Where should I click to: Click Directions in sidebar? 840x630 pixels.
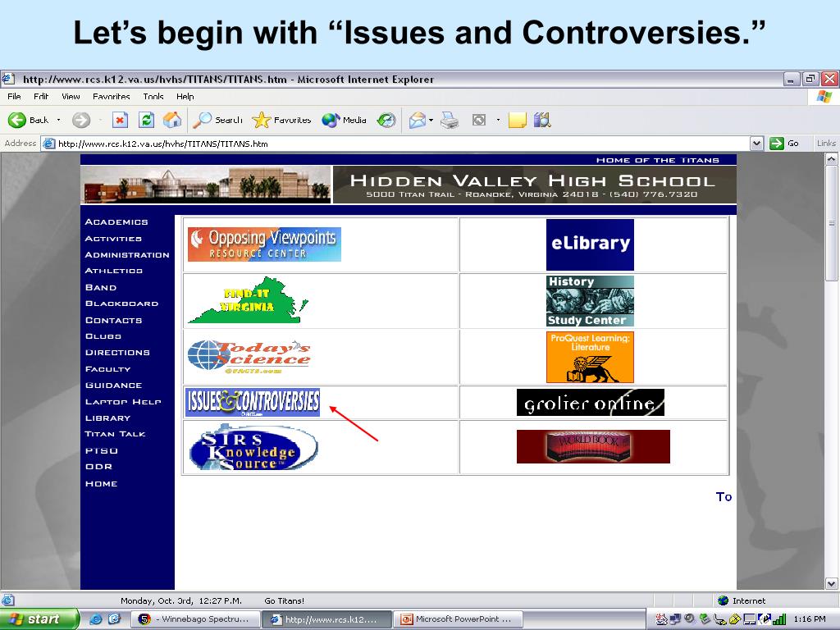click(x=118, y=352)
